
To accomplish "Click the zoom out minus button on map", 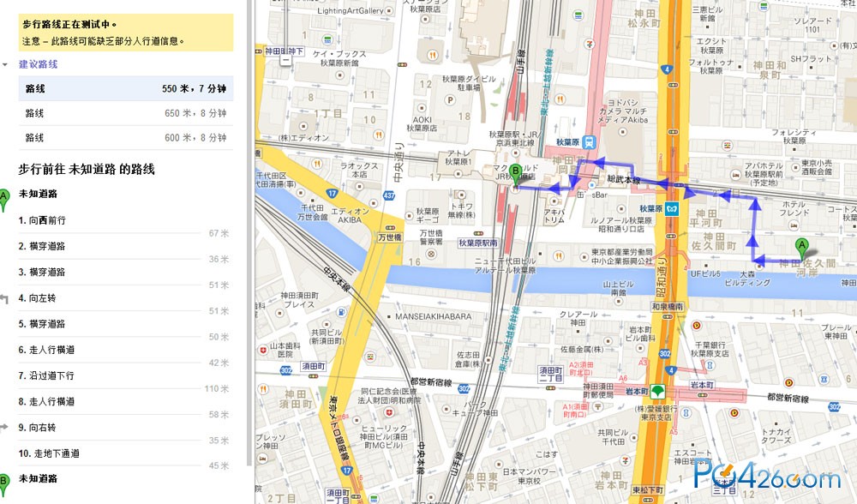I will click(x=285, y=61).
